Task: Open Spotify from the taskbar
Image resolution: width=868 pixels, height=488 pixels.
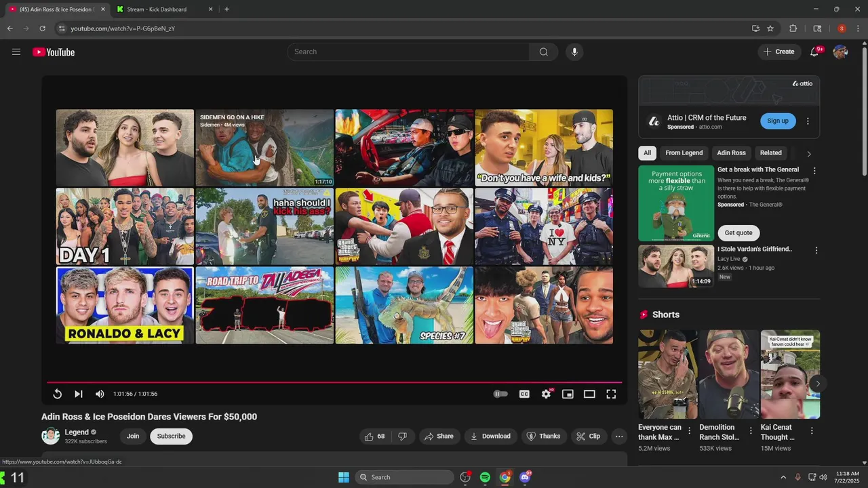Action: (485, 477)
